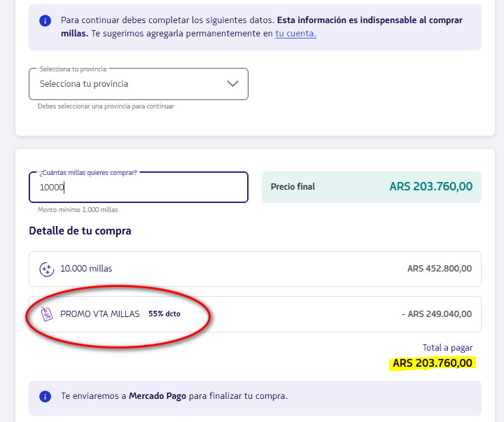Viewport: 504px width, 422px height.
Task: Click the info icon beside the Mercado Pago notice
Action: (45, 397)
